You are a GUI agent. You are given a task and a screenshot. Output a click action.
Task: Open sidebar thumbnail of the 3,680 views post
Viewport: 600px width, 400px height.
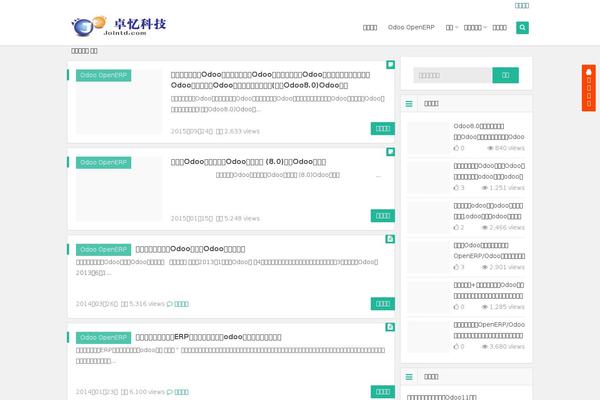(x=429, y=336)
